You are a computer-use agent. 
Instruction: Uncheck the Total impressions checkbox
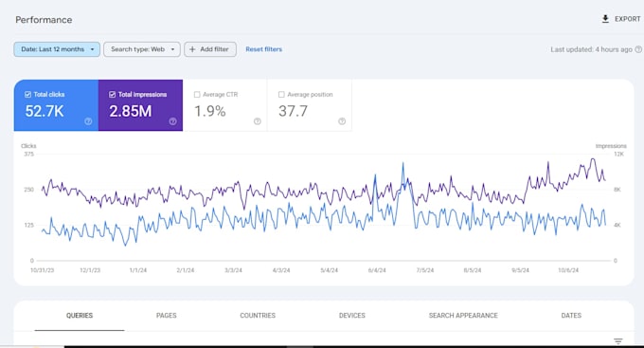(x=112, y=95)
